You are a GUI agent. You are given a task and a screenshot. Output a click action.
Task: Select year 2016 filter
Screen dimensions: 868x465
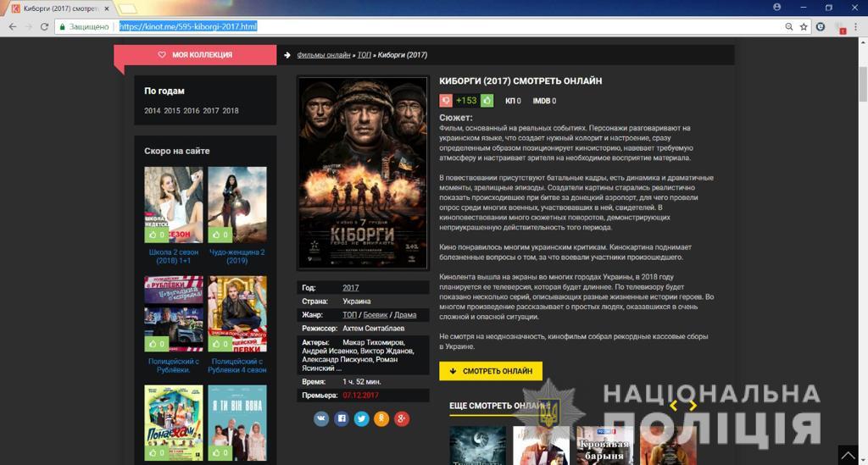coord(191,111)
